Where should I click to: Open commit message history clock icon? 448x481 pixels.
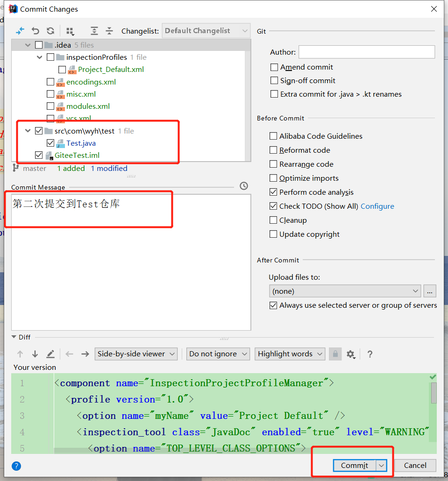[244, 186]
